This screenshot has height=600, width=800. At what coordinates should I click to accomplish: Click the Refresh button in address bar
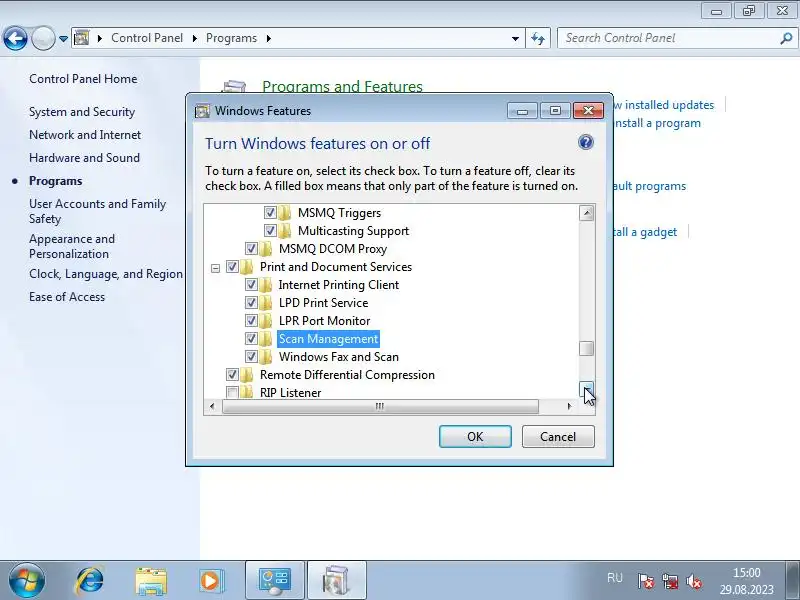[538, 38]
